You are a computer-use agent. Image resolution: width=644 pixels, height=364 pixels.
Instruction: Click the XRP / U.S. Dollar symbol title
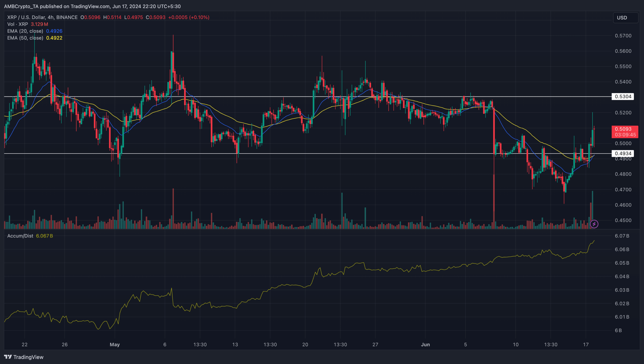pyautogui.click(x=42, y=17)
